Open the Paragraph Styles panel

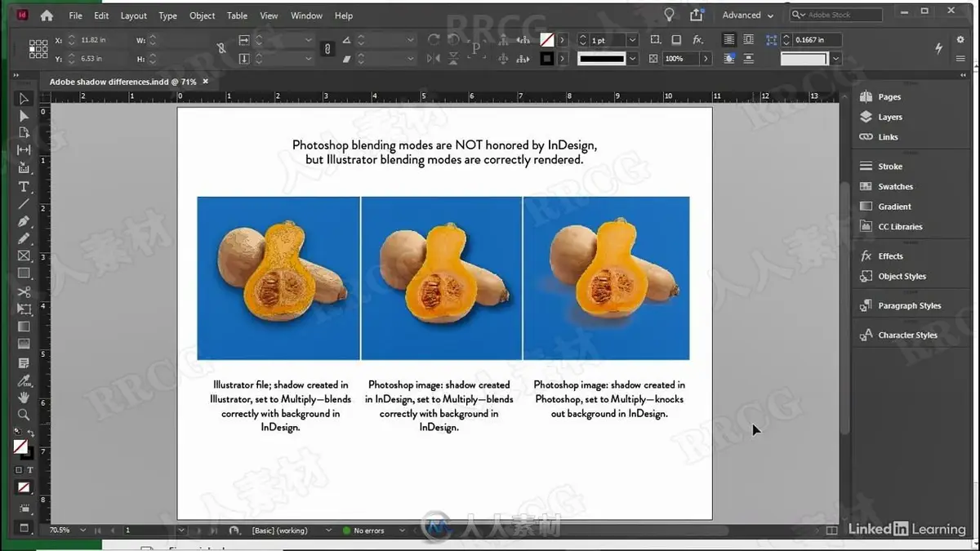point(900,306)
